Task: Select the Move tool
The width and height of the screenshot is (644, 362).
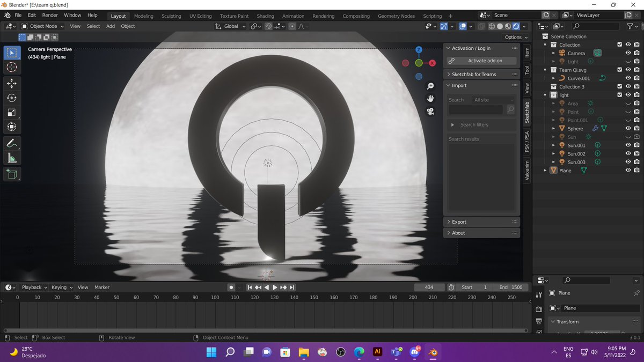Action: point(12,83)
